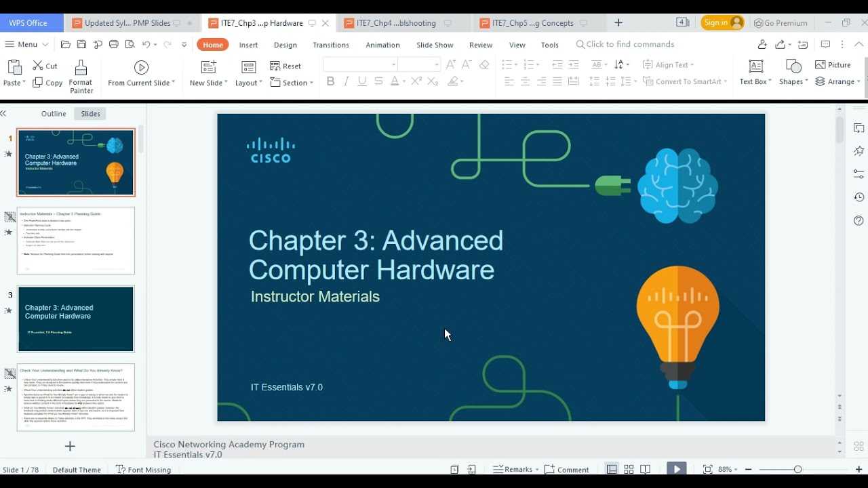This screenshot has height=488, width=868.
Task: Open the Animation ribbon tab
Action: 382,45
